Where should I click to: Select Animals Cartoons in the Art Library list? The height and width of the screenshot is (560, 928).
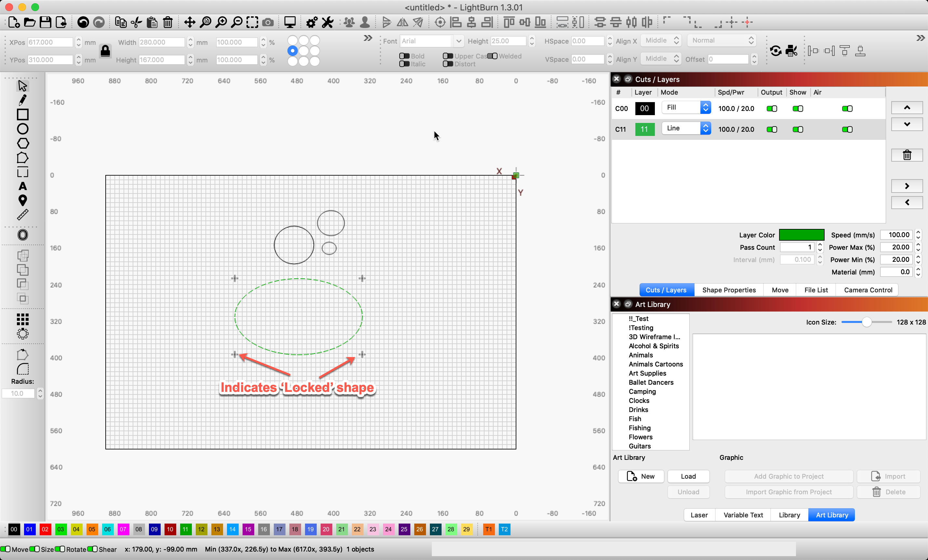tap(655, 364)
